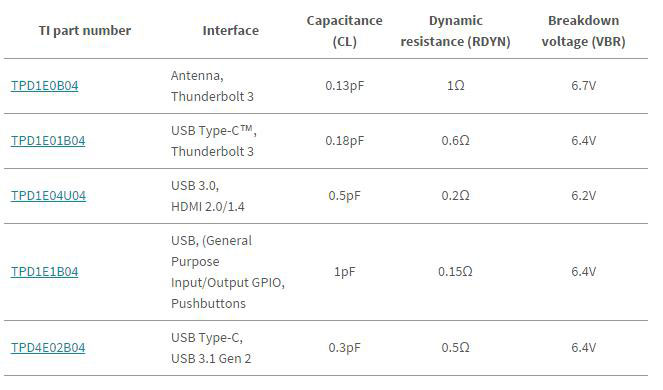Click the USB 3.0, HDMI 2.0/1.4 cell
Screen dimensions: 663x390
tap(208, 196)
